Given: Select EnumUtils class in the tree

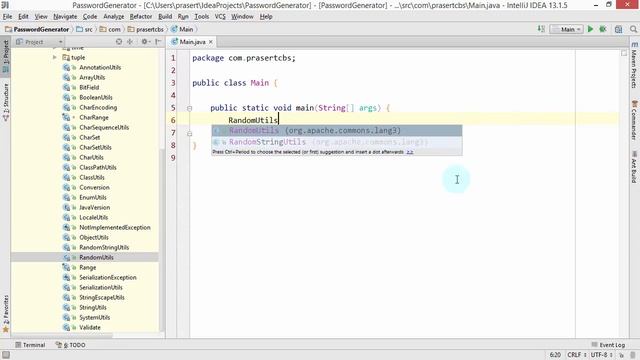Looking at the screenshot, I should pyautogui.click(x=93, y=198).
